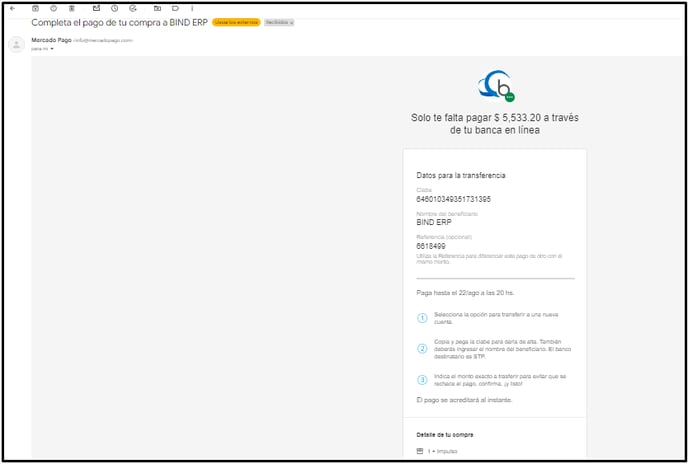Click the 'Detalle de tu compra' heading
Image resolution: width=688 pixels, height=464 pixels.
pos(444,435)
